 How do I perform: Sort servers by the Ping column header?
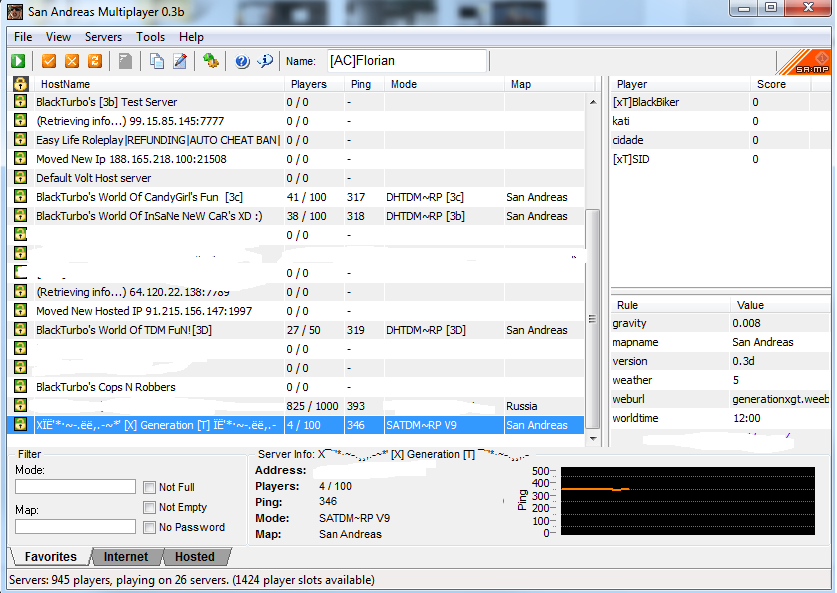[361, 84]
